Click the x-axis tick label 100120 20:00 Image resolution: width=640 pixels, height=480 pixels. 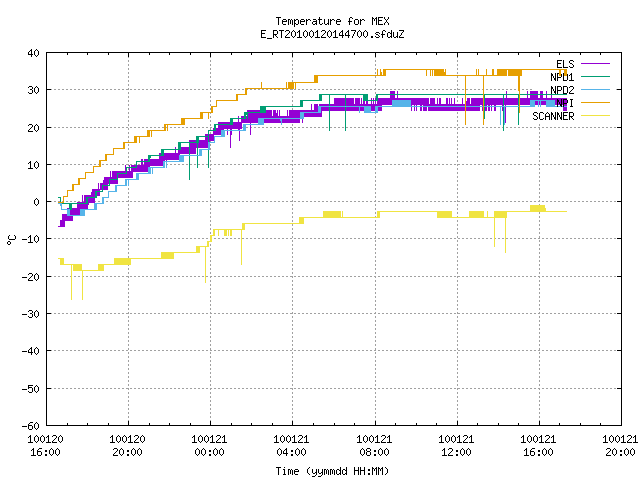pos(127,446)
